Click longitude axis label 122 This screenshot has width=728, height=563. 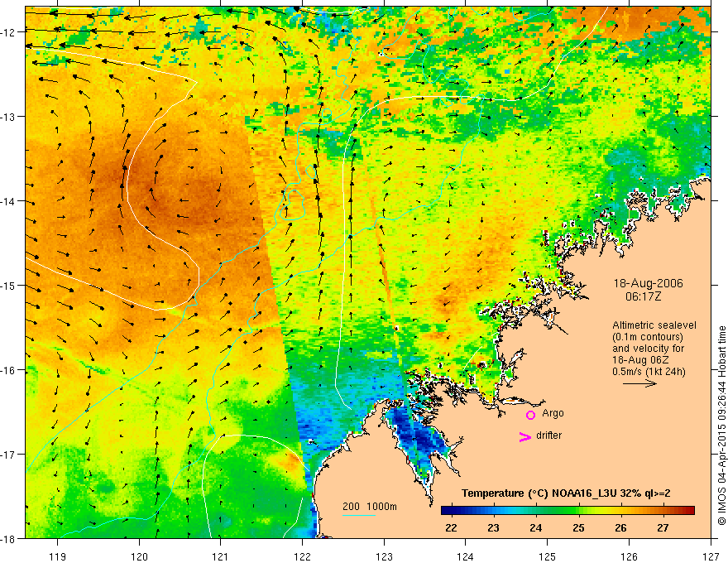point(302,556)
